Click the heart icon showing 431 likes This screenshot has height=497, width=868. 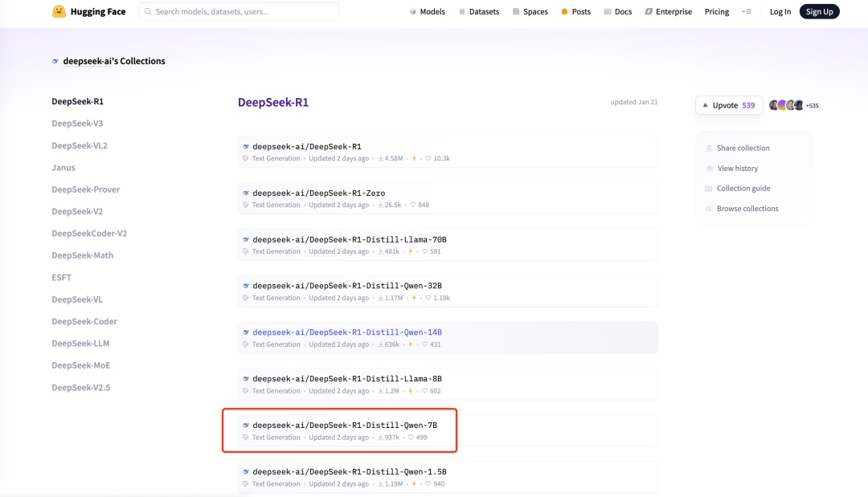tap(424, 344)
